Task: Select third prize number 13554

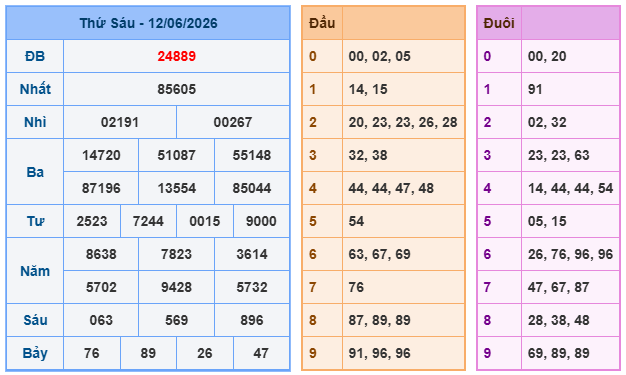Action: (176, 188)
